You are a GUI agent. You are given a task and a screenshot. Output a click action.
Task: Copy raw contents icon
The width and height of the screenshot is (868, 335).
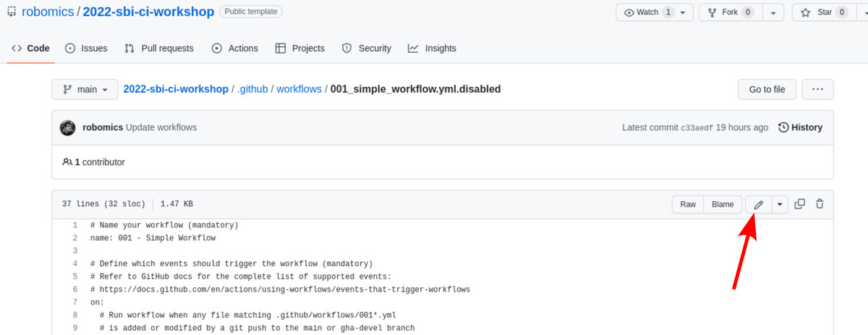[799, 204]
